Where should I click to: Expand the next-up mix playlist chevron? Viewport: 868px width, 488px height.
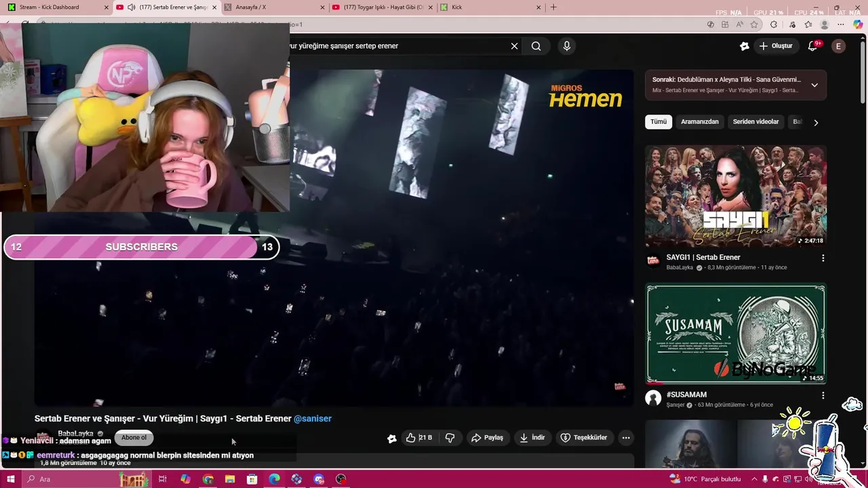(814, 85)
